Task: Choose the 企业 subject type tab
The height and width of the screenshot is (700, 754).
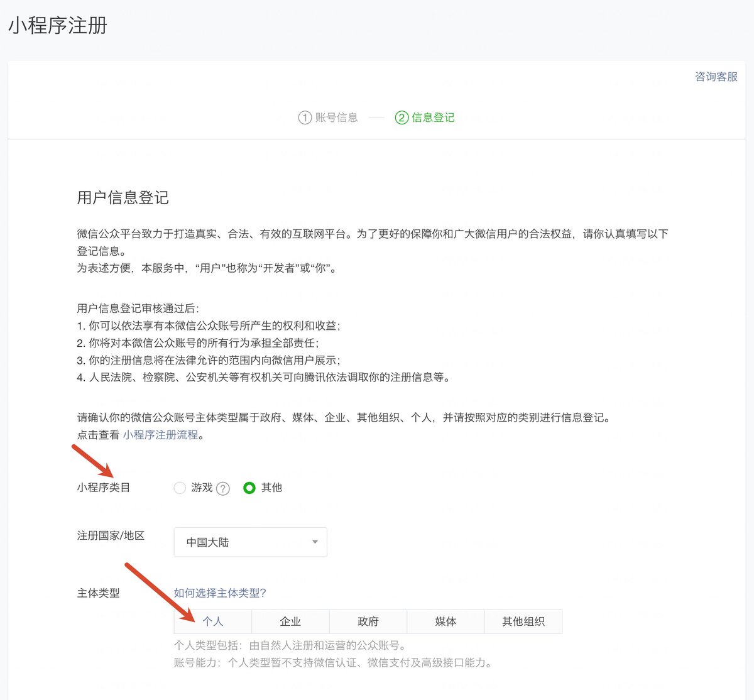Action: [290, 621]
